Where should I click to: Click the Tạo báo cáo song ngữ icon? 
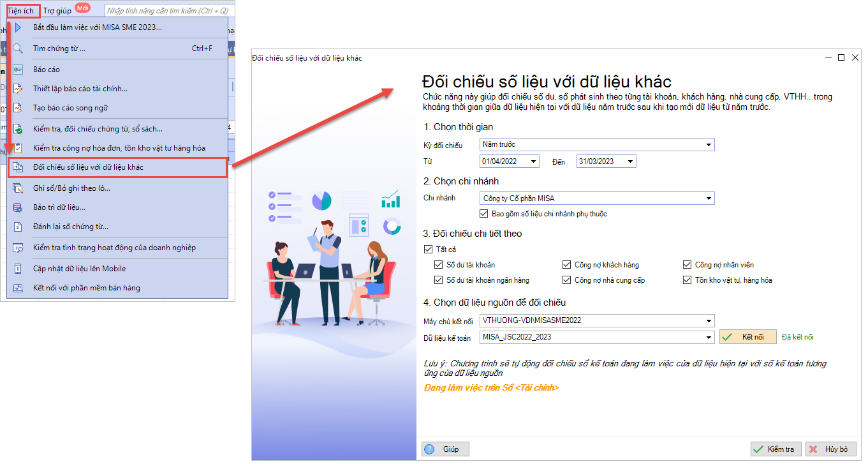pos(18,108)
